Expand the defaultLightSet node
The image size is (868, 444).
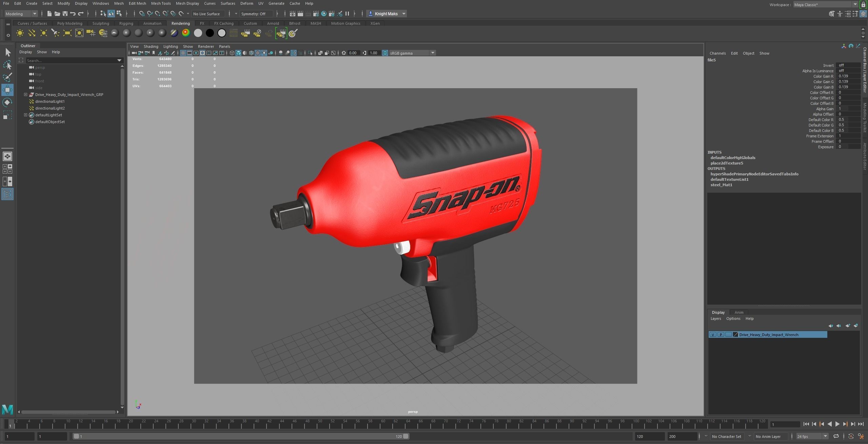pyautogui.click(x=25, y=115)
